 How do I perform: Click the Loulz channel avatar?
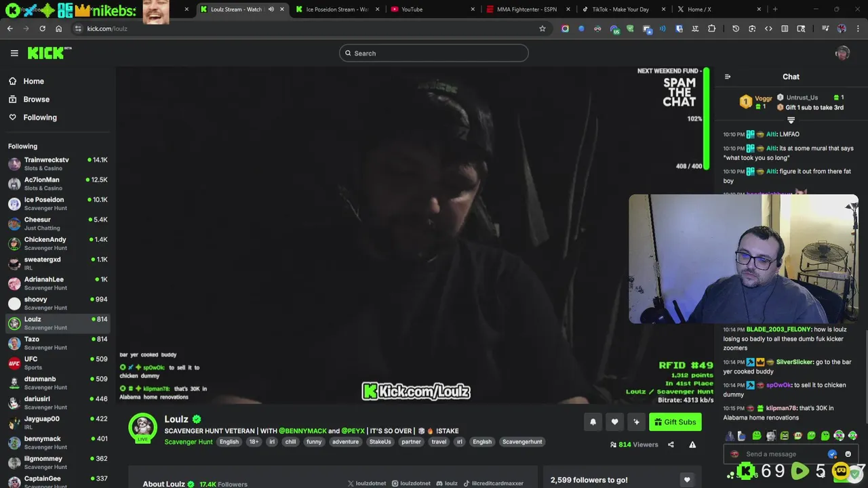pos(143,427)
